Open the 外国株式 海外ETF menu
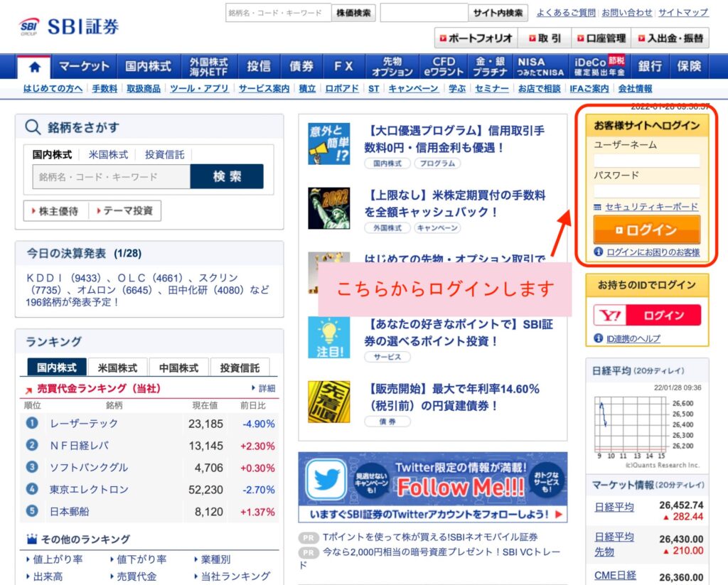Screen dimensions: 728x585 point(209,67)
